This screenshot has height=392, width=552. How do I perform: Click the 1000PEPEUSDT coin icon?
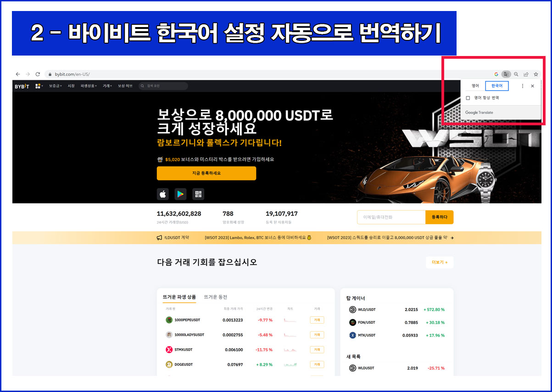[x=169, y=320]
